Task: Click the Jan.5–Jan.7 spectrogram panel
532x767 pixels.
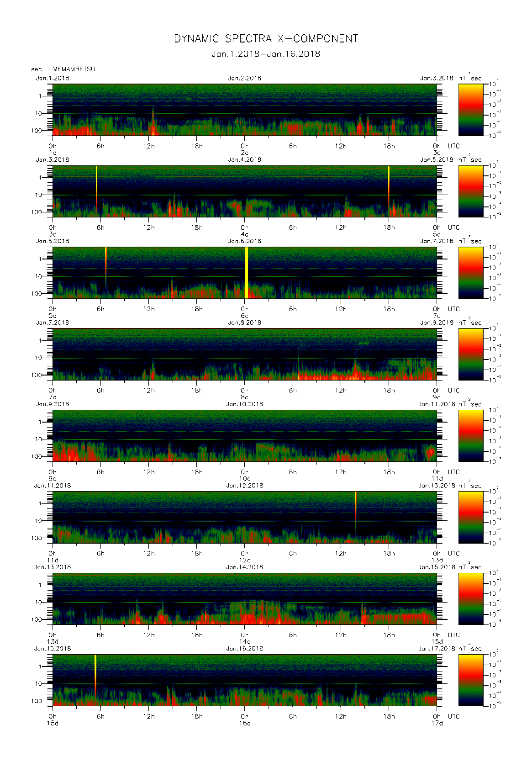Action: coord(245,273)
